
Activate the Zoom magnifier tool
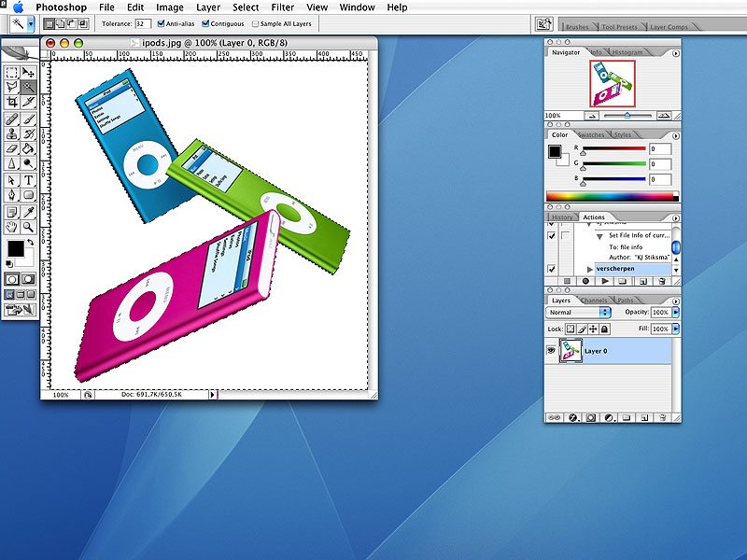point(29,227)
